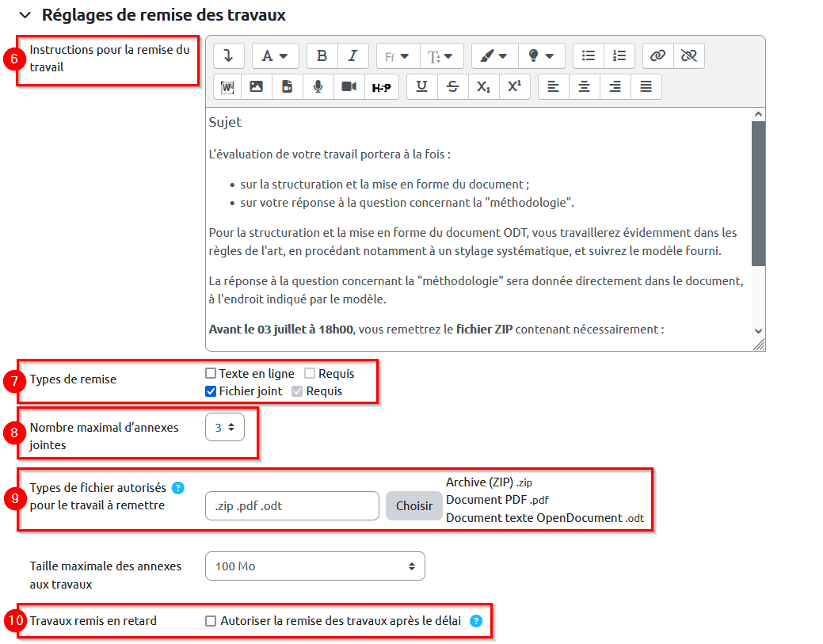Open the text color brush picker
Image resolution: width=823 pixels, height=644 pixels.
coord(494,55)
